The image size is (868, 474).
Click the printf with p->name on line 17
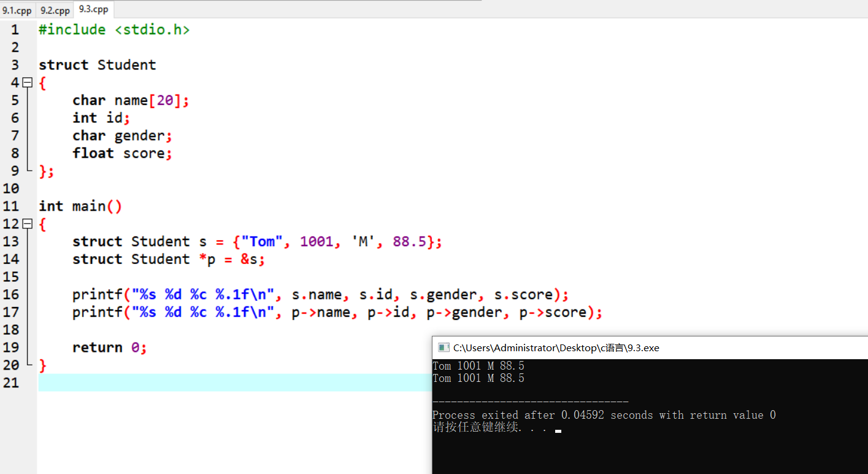(x=337, y=312)
